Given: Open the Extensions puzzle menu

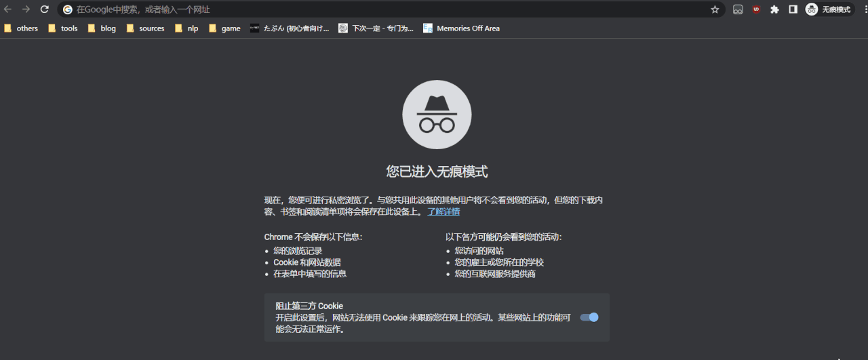Looking at the screenshot, I should (774, 9).
